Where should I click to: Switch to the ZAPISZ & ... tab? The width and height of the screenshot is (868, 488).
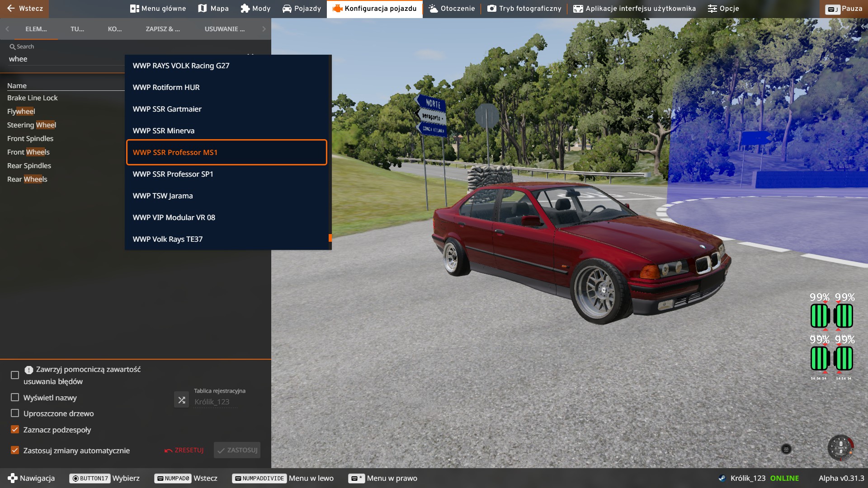(x=163, y=29)
